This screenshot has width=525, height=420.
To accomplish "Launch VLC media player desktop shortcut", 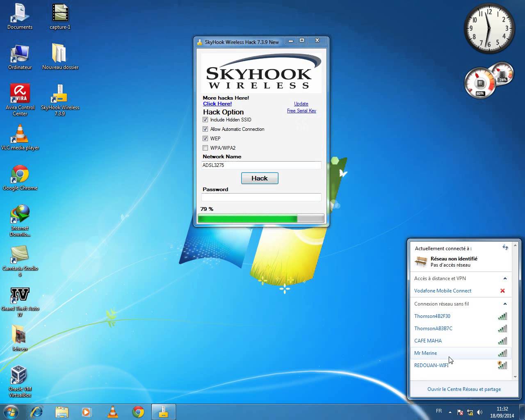I will pos(20,137).
